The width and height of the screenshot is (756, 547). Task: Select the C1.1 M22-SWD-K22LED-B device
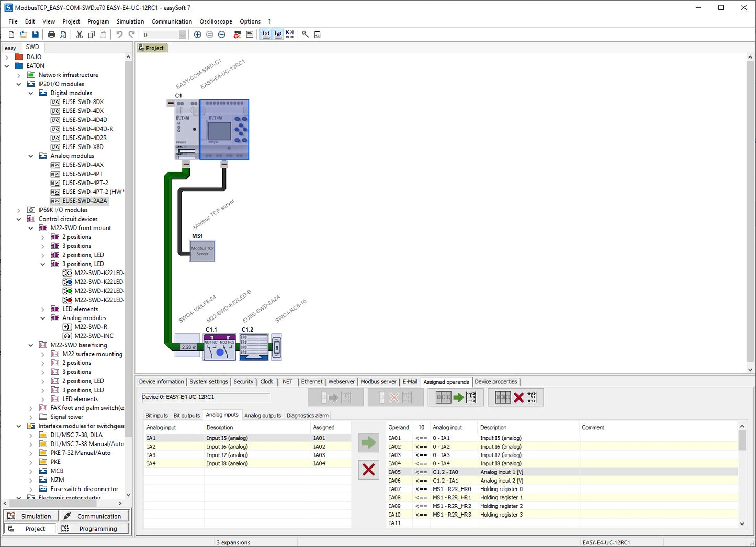click(x=219, y=347)
